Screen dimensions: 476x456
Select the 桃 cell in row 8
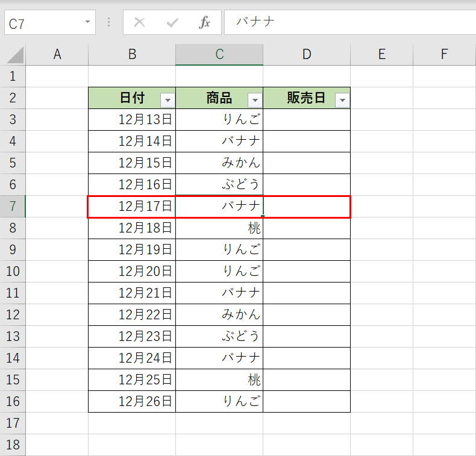(x=219, y=228)
